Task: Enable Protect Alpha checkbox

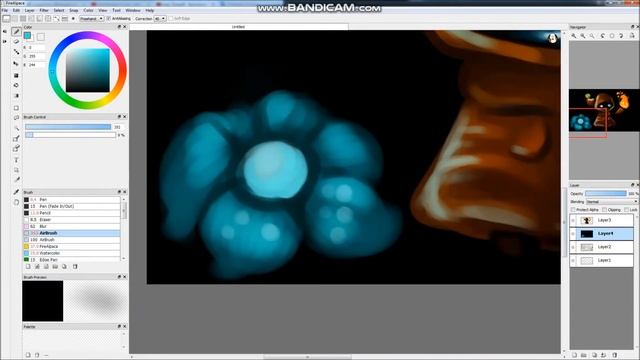Action: (573, 210)
